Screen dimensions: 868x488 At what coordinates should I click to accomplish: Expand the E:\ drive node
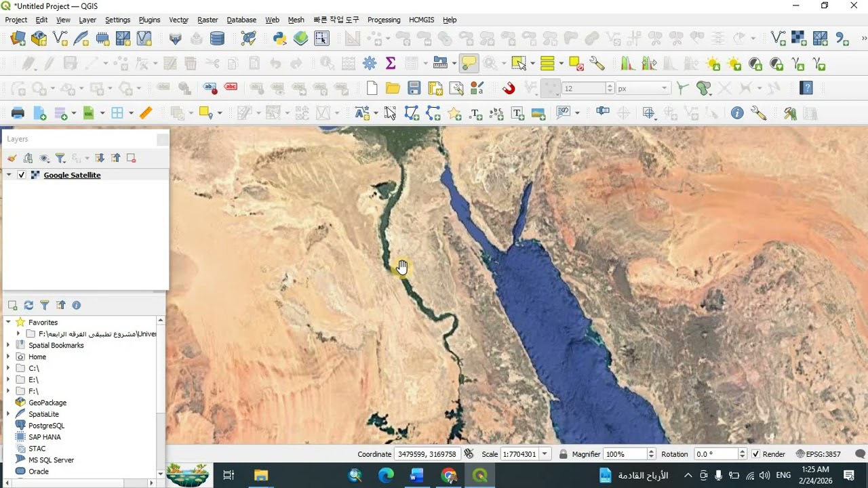[x=9, y=380]
